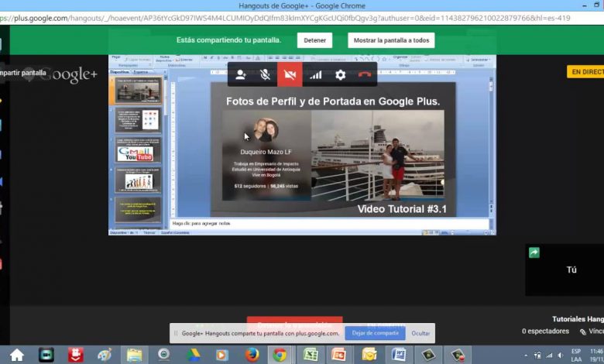Open Firefox from taskbar
604x364 pixels.
click(252, 355)
